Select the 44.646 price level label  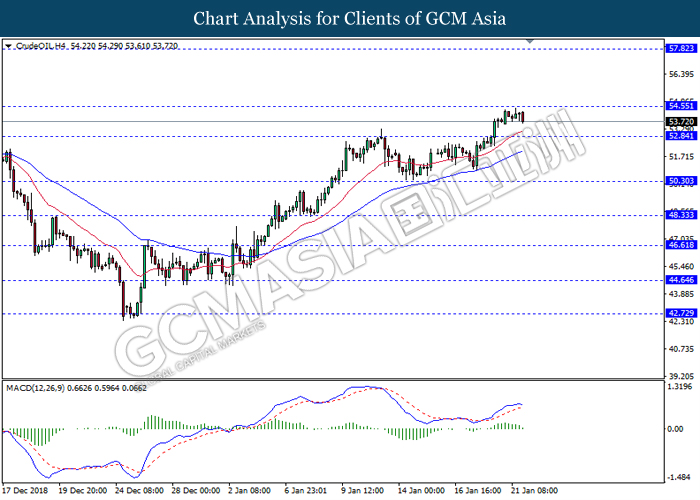681,280
